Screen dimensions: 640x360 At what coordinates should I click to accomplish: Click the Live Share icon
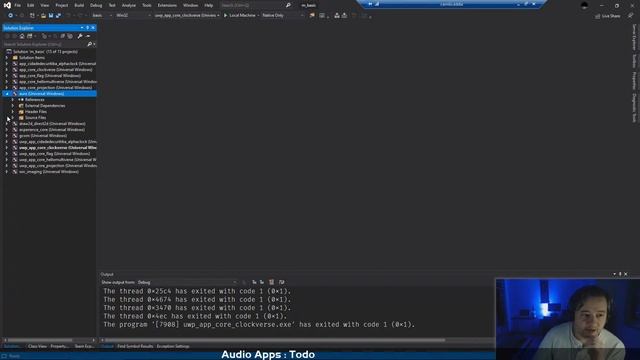pyautogui.click(x=598, y=16)
